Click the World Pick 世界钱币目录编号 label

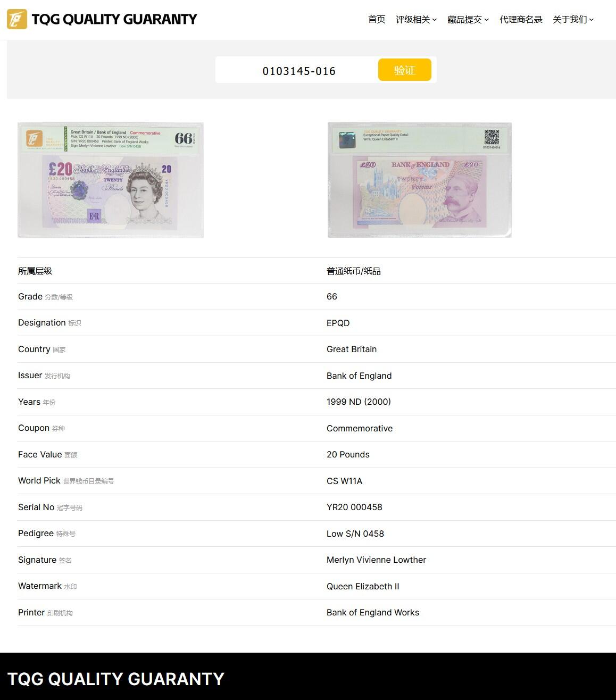(x=66, y=481)
